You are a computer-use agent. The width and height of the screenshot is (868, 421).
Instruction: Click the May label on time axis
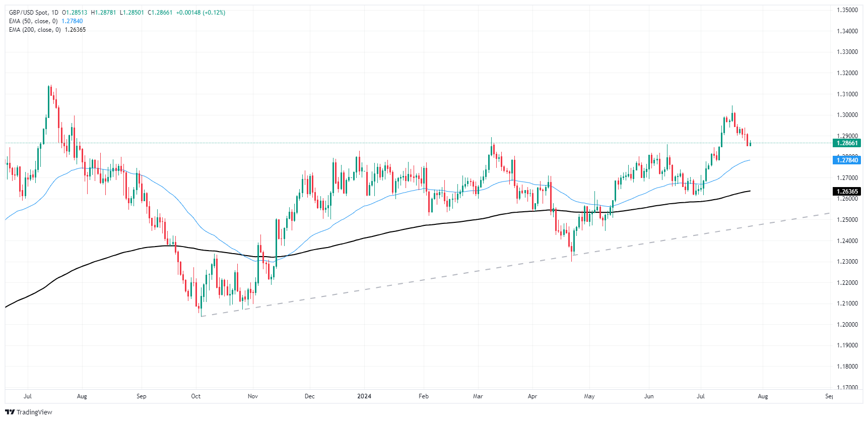click(x=589, y=396)
